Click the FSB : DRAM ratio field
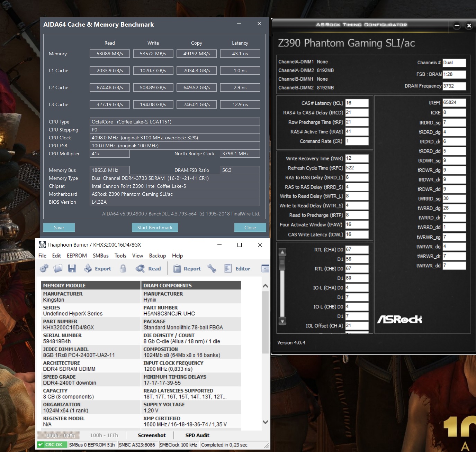Screen dimensions: 476x452 click(x=454, y=74)
